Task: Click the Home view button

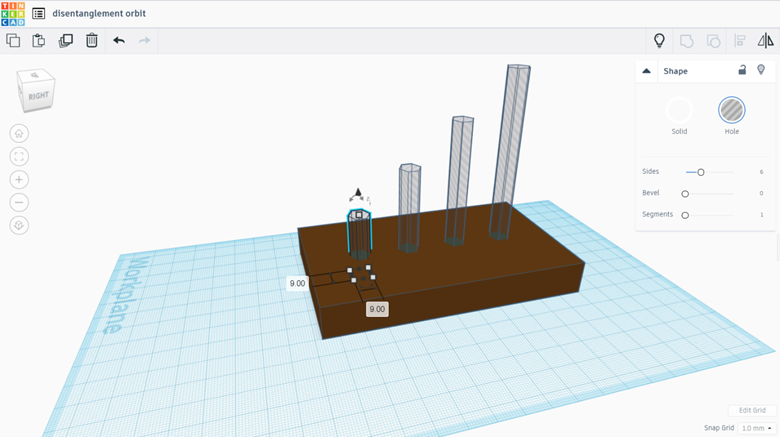Action: [x=19, y=133]
